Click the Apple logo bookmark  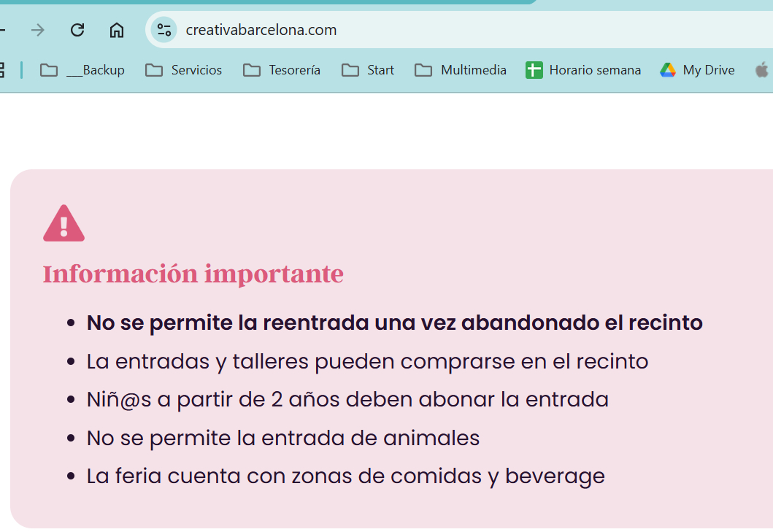(x=761, y=70)
